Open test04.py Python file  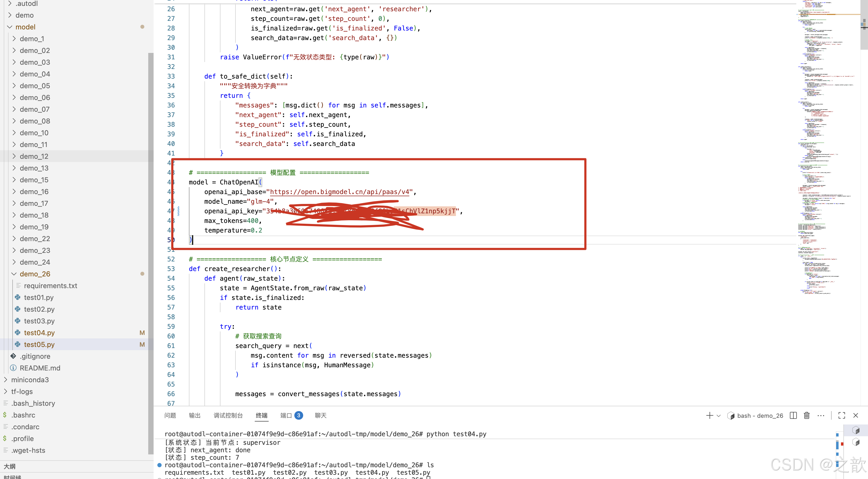point(39,333)
